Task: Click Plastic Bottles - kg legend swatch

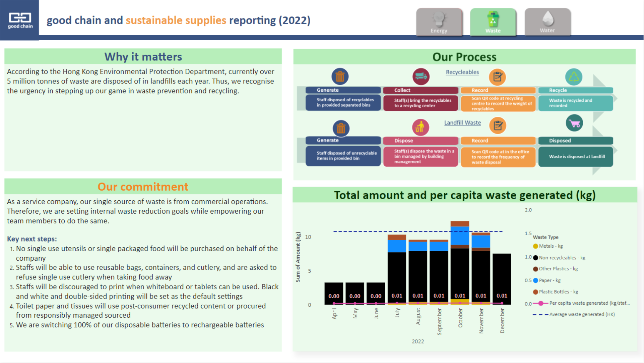Action: (x=535, y=292)
